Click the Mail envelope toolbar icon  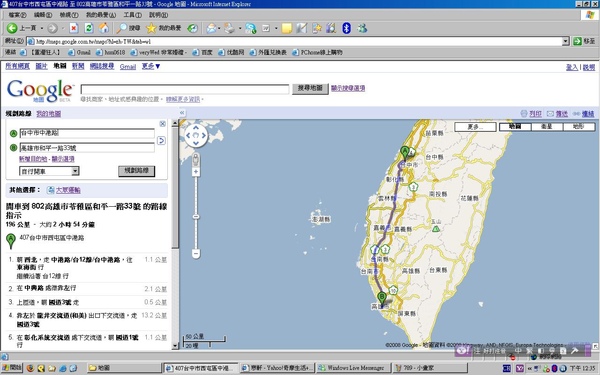tap(211, 28)
